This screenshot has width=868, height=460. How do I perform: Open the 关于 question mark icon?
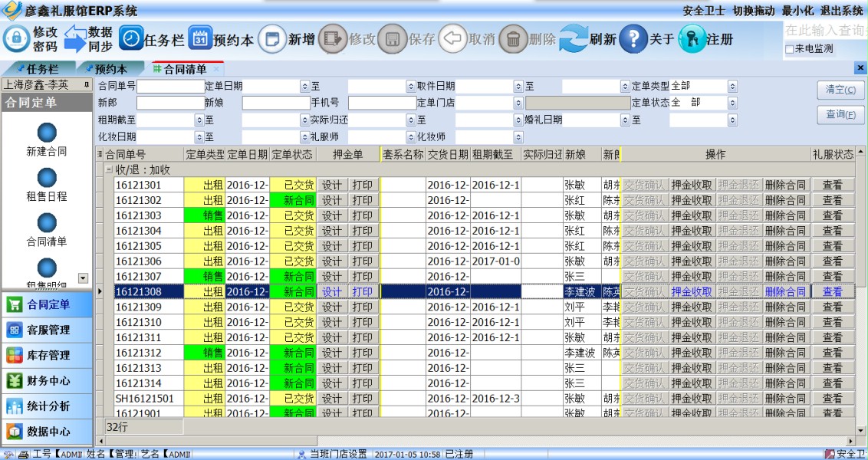click(633, 38)
